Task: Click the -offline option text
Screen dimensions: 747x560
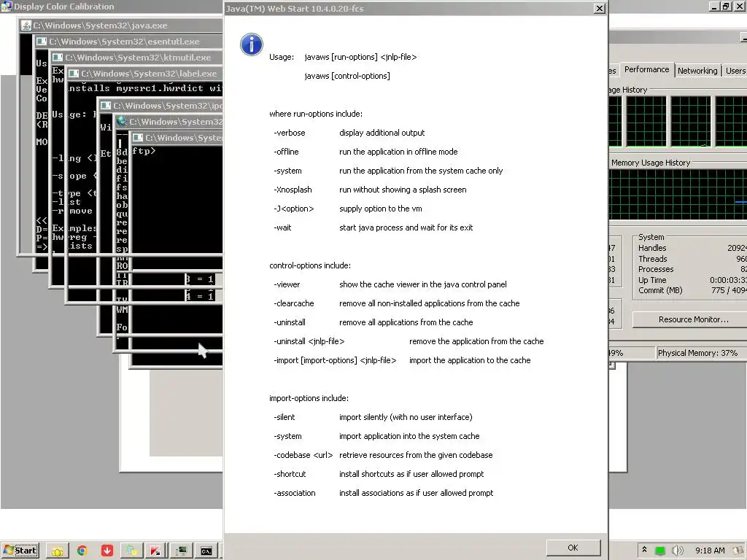Action: pyautogui.click(x=286, y=152)
